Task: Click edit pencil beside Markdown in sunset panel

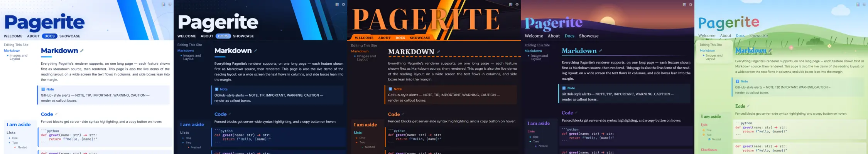Action: pos(601,51)
